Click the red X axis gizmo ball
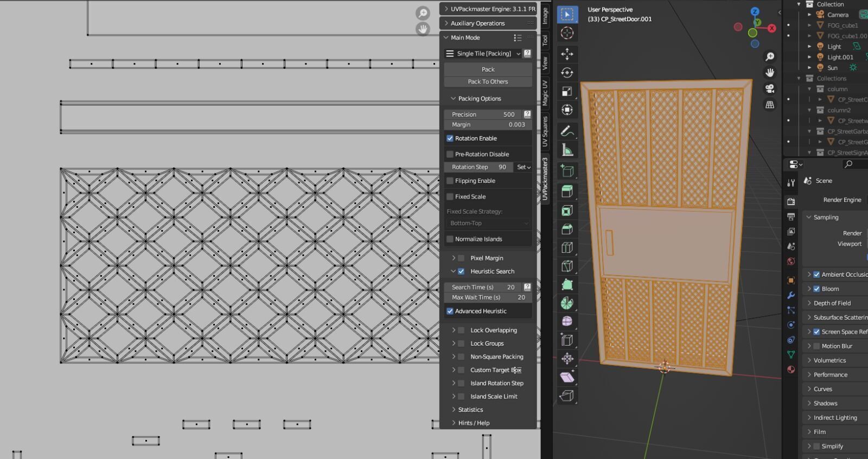 click(x=772, y=28)
